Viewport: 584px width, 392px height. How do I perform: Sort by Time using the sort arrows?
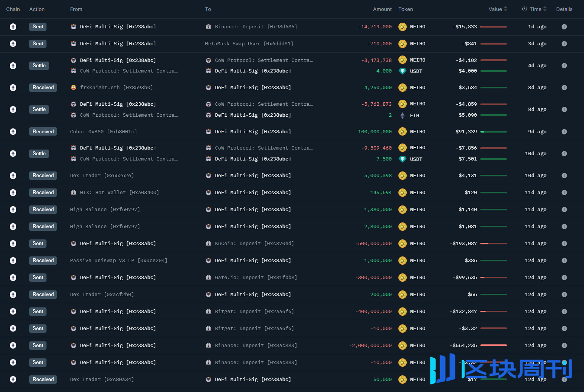(545, 9)
